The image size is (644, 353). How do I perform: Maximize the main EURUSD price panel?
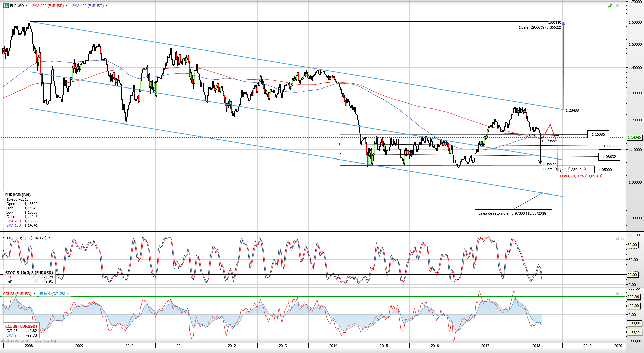[x=617, y=6]
